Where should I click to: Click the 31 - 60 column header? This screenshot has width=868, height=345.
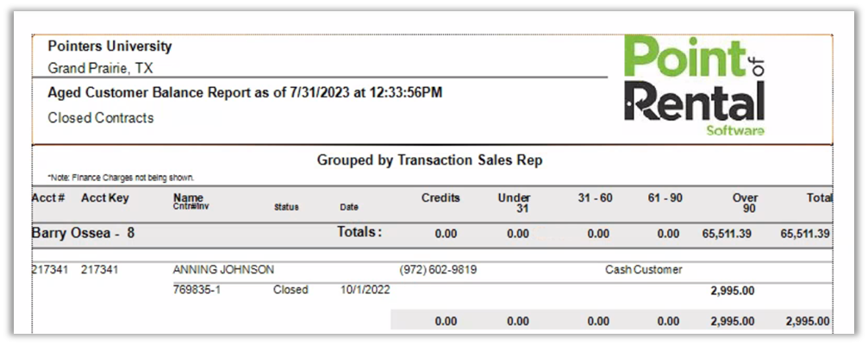[596, 198]
